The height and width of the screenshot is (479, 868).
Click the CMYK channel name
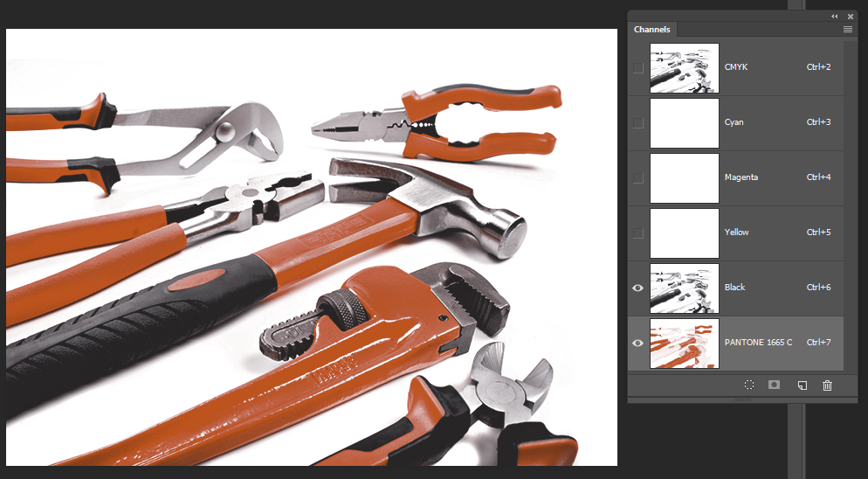(x=735, y=67)
